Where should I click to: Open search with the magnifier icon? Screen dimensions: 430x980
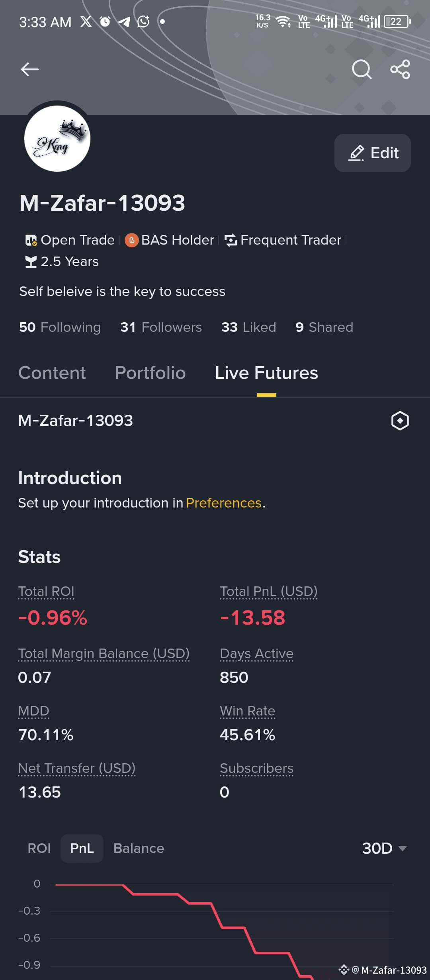coord(362,69)
